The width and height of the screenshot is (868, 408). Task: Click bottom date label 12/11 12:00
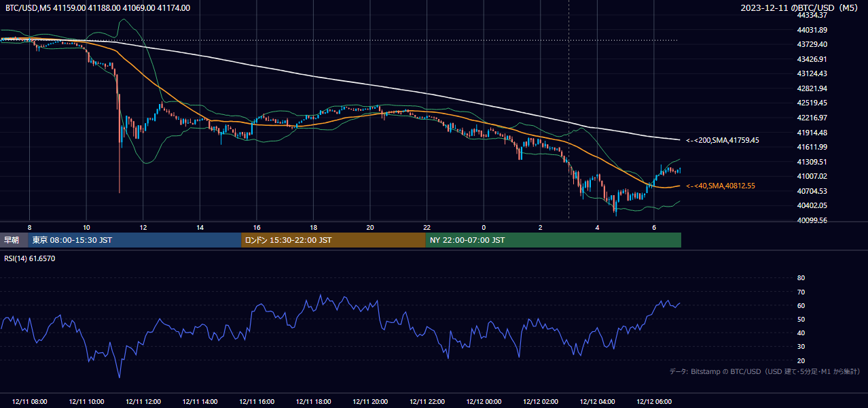pos(143,402)
